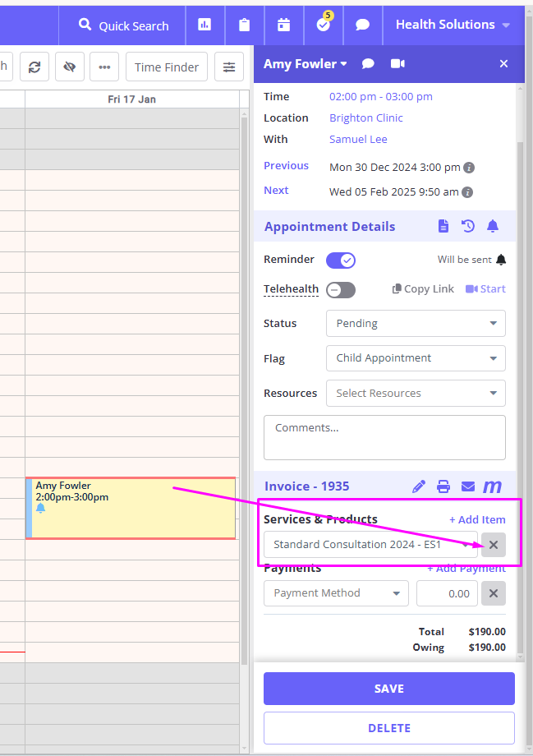
Task: Open the Payment Method dropdown
Action: click(337, 593)
